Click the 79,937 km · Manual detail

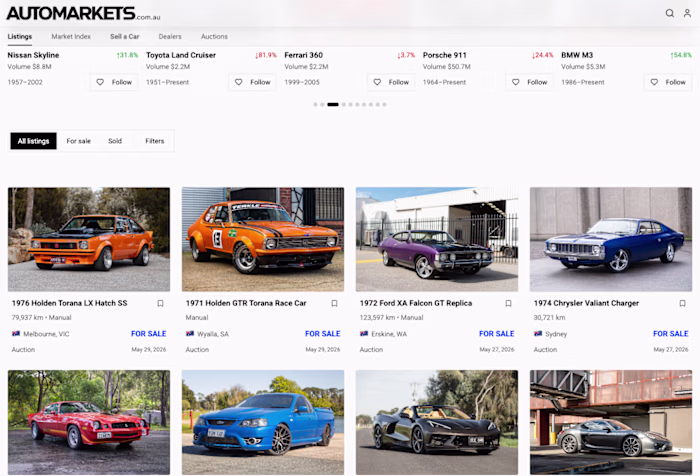42,318
